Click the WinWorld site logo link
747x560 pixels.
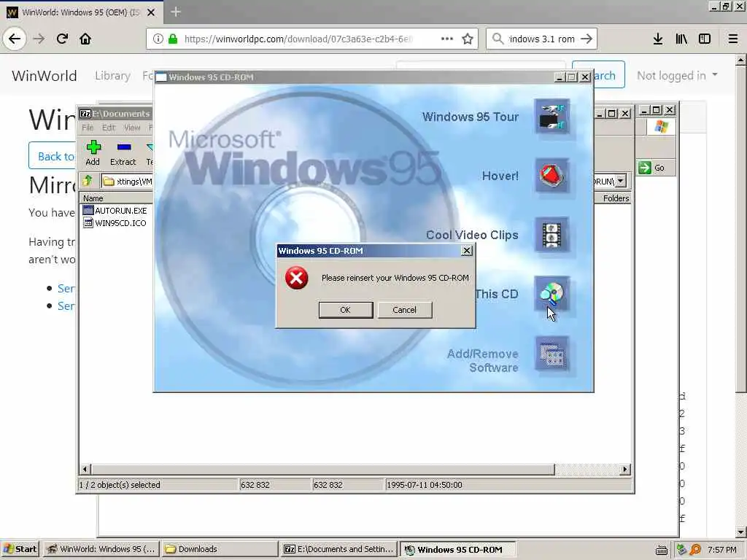(44, 76)
